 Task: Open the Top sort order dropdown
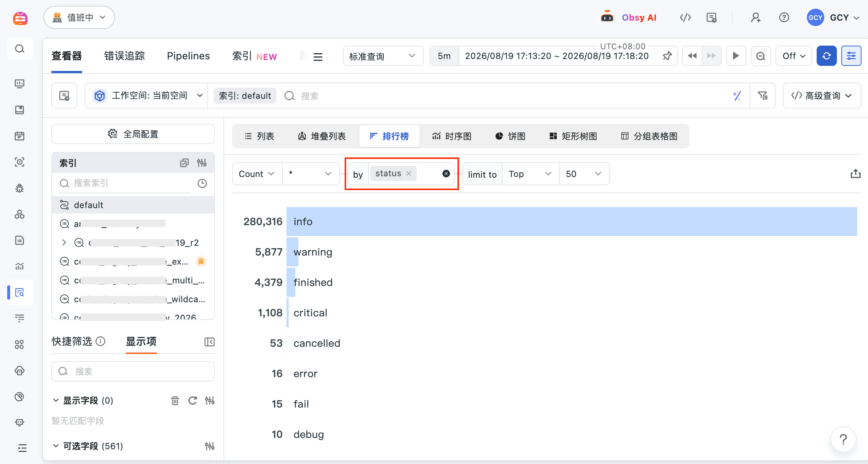pyautogui.click(x=531, y=174)
